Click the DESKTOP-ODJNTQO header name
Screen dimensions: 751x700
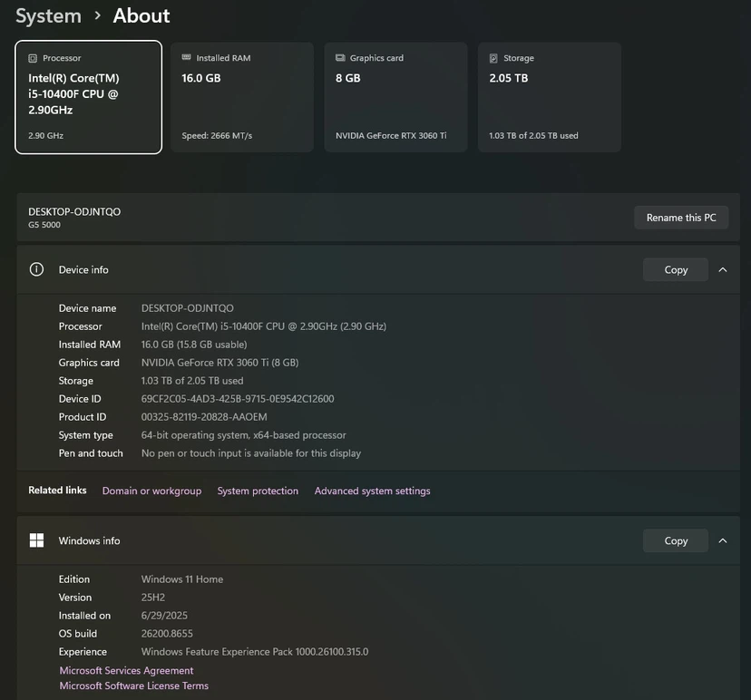[x=74, y=211]
